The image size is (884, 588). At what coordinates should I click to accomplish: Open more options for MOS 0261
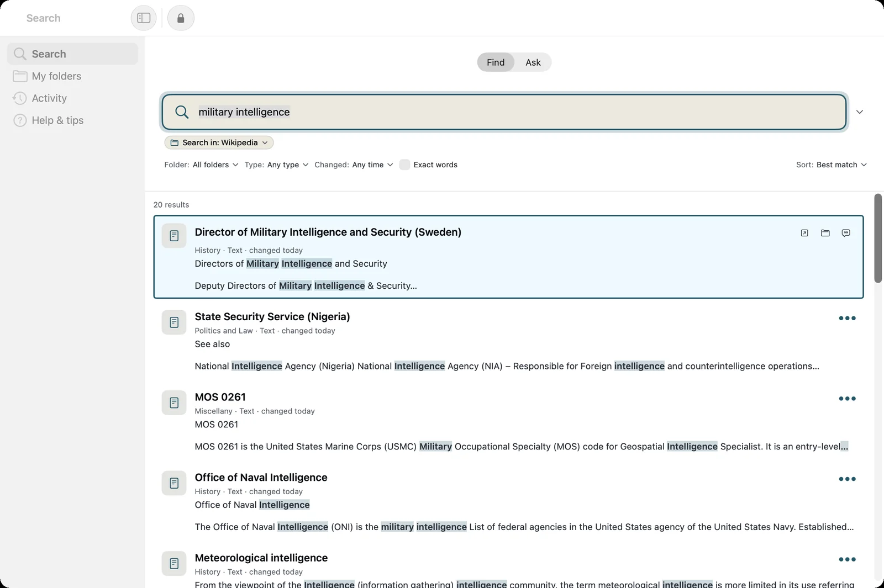[847, 399]
